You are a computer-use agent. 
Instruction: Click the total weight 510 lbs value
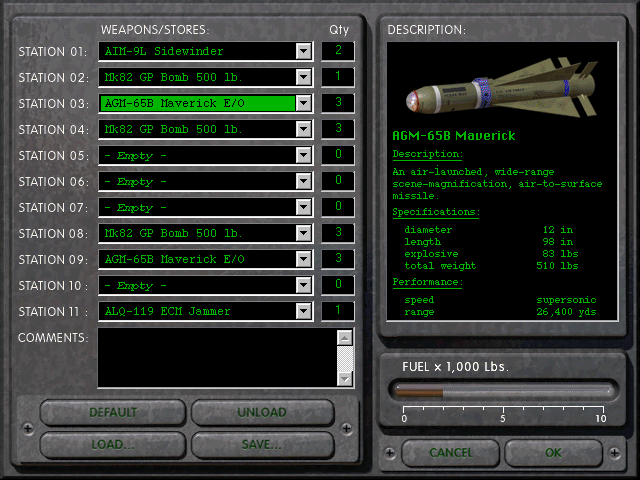557,266
